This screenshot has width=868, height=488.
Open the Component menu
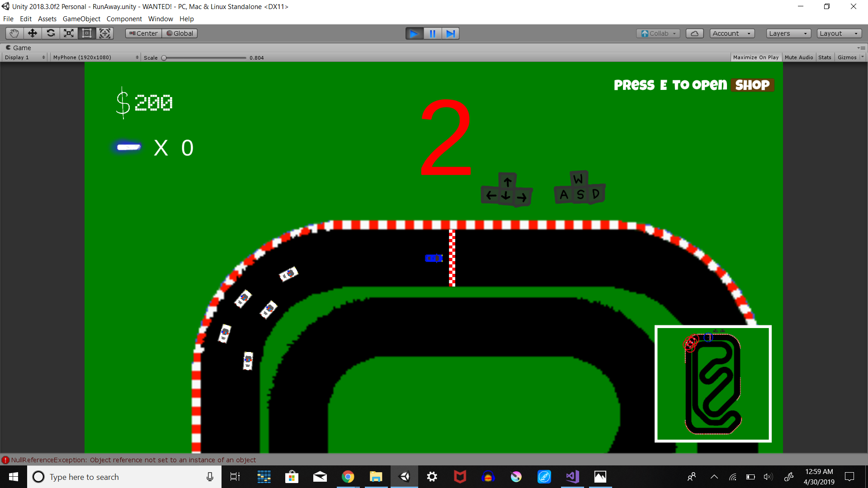124,19
